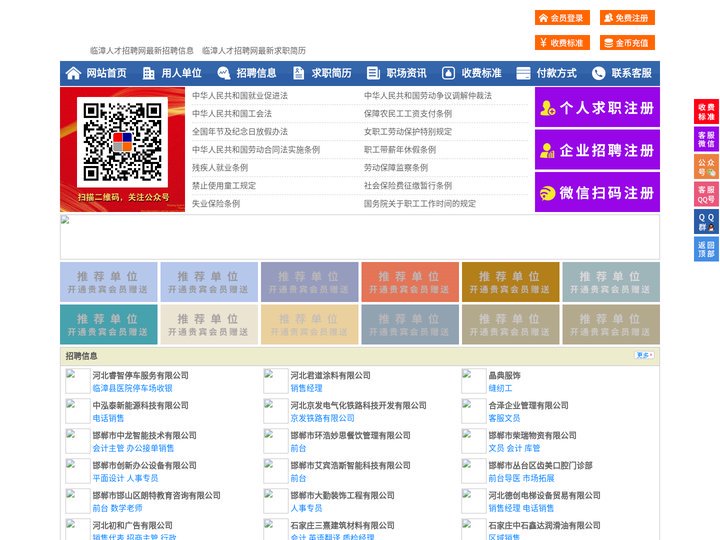This screenshot has height=540, width=720.
Task: Click the phone icon beside 联系客服
Action: click(598, 73)
